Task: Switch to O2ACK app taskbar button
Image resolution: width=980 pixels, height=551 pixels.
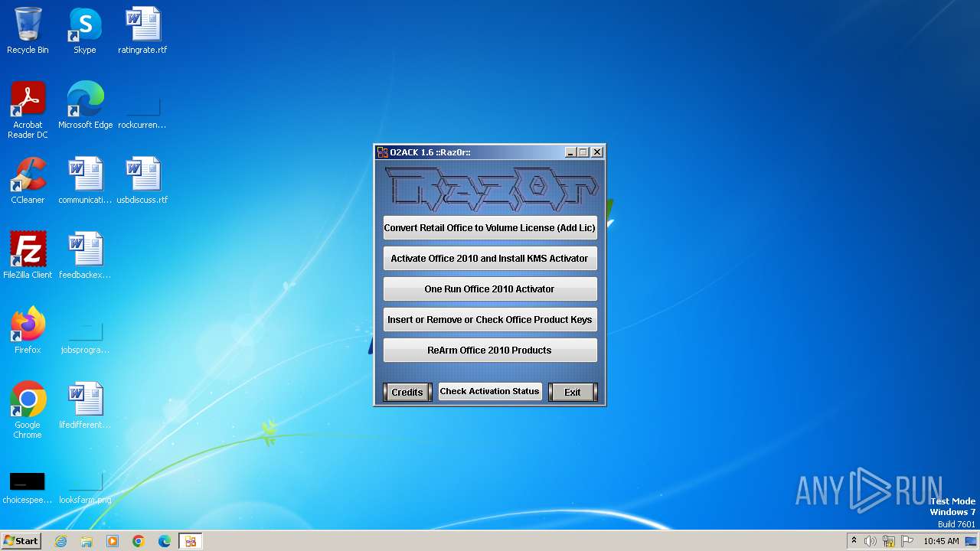Action: (x=191, y=541)
